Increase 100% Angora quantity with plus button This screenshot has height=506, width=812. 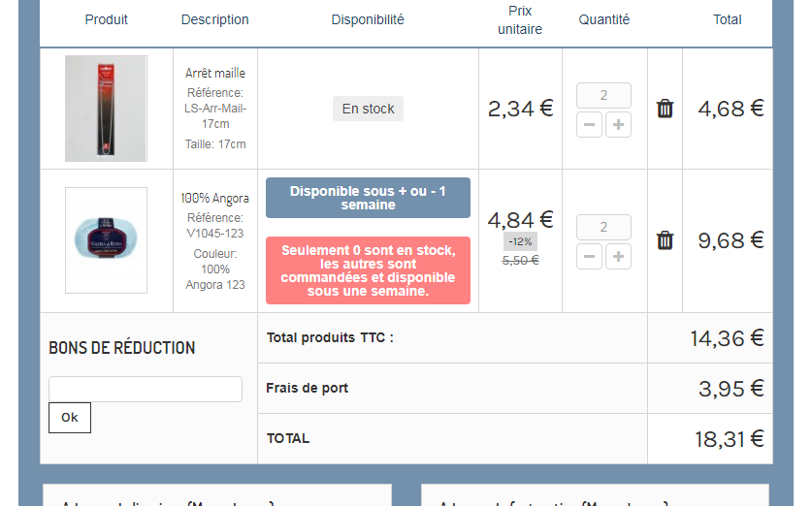(618, 257)
